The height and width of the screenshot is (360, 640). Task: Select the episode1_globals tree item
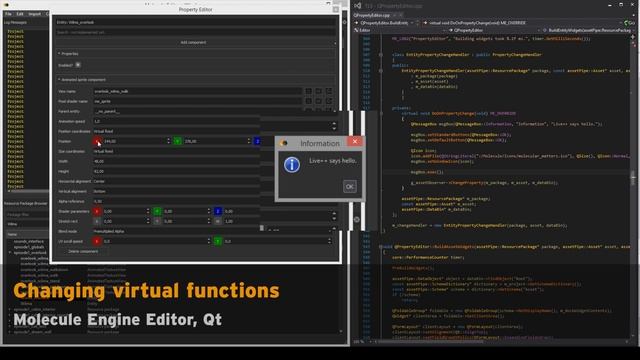[29, 247]
